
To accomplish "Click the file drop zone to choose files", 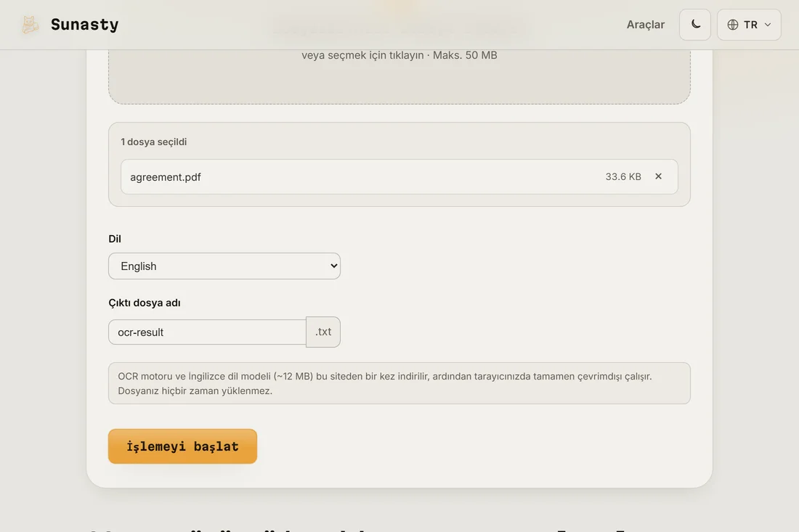I will point(399,76).
